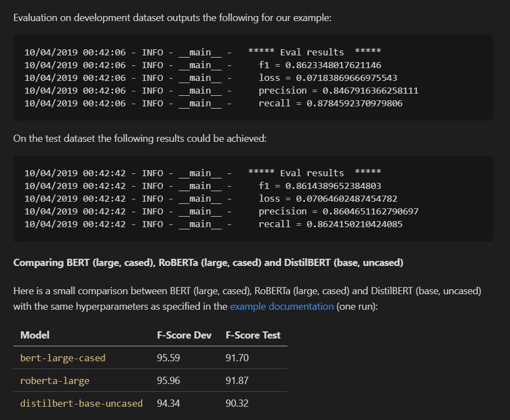The height and width of the screenshot is (420, 510).
Task: Click the f1 = 0.8614389652384803 log line
Action: pyautogui.click(x=203, y=186)
